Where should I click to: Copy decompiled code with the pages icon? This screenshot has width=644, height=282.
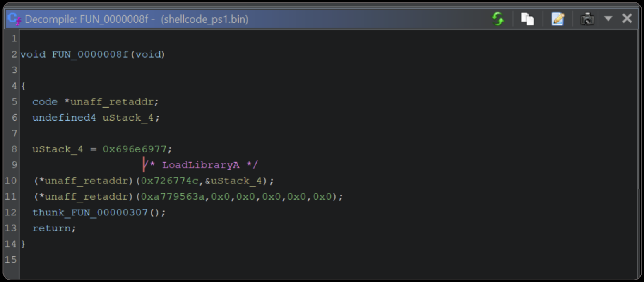pos(527,19)
